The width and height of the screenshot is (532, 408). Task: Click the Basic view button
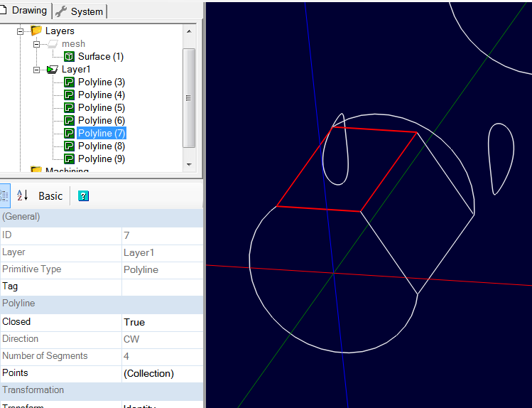(50, 196)
